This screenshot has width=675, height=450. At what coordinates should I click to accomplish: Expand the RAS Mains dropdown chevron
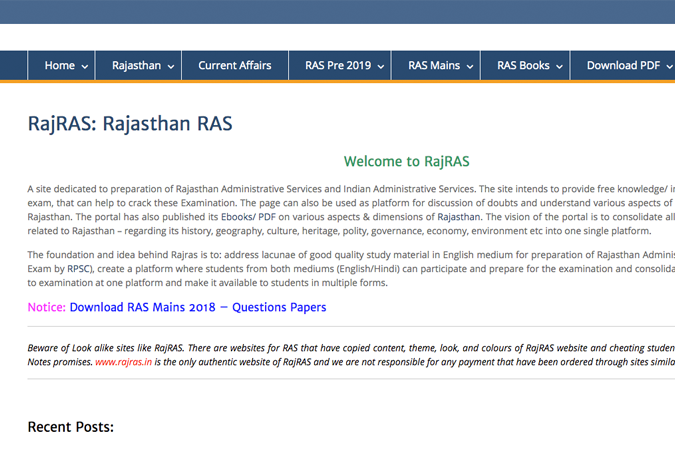point(469,67)
